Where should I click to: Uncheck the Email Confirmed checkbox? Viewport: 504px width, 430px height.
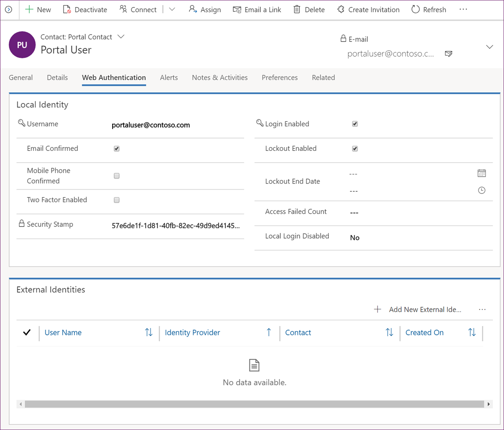tap(117, 148)
